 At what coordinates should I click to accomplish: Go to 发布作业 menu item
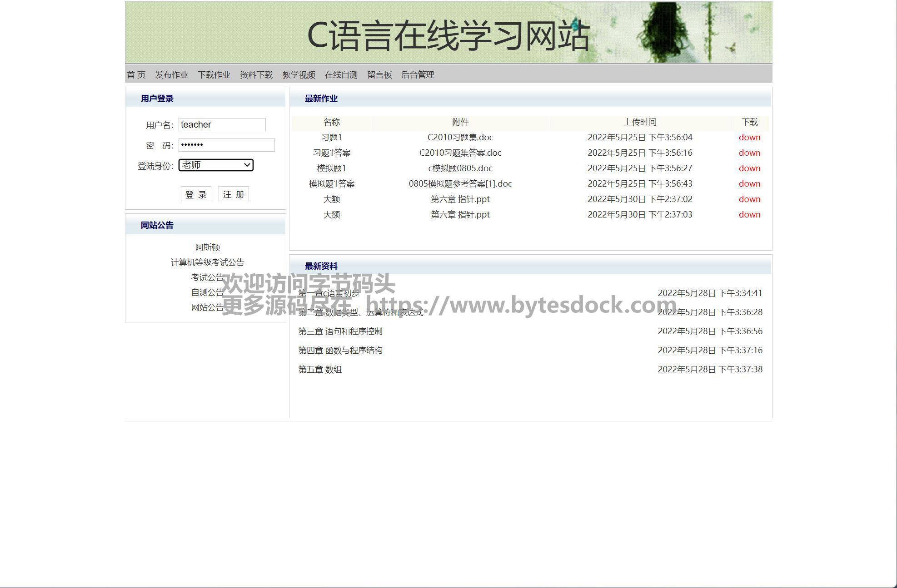pos(171,75)
